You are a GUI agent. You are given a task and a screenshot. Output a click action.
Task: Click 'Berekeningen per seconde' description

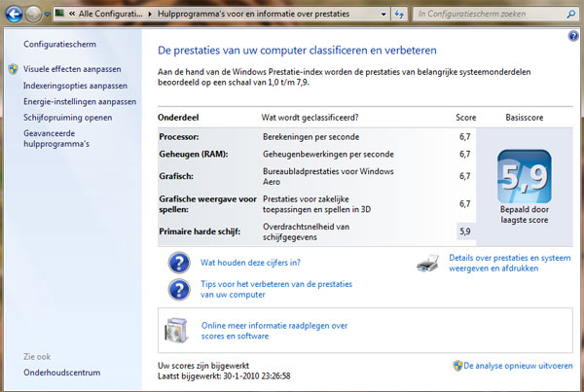coord(311,136)
